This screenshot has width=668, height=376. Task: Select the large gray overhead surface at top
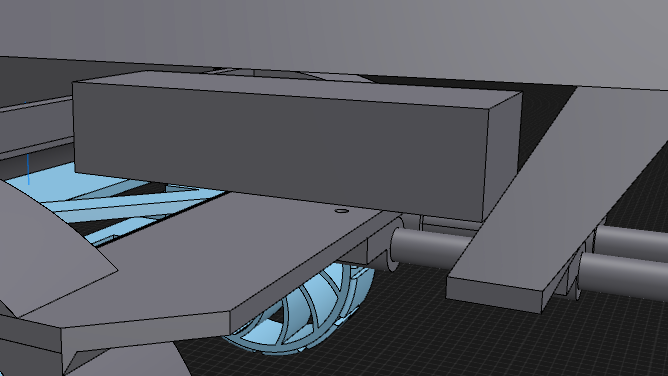coord(341,34)
